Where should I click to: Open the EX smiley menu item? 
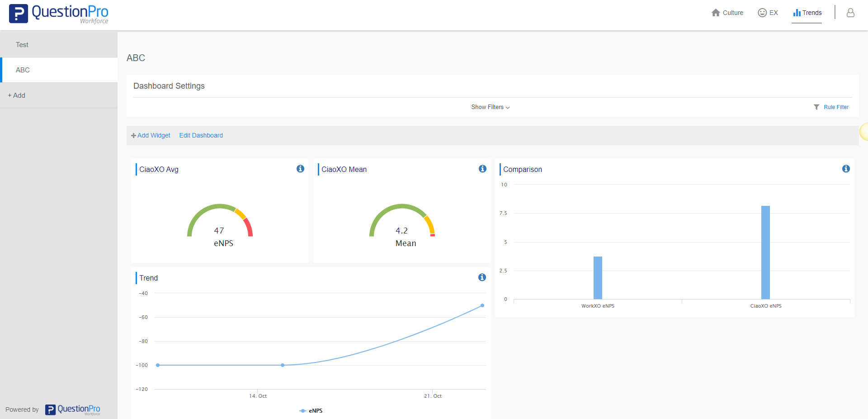[768, 13]
